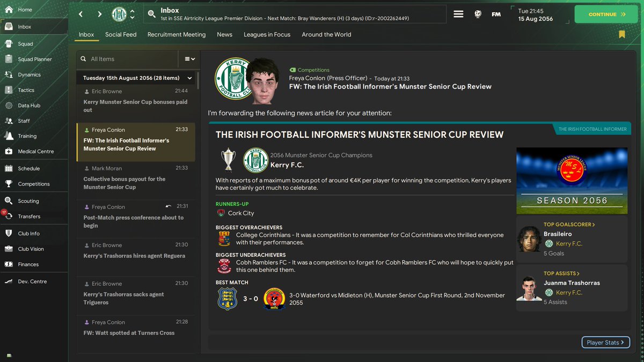
Task: Open the inbox filter view dropdown
Action: click(x=189, y=59)
